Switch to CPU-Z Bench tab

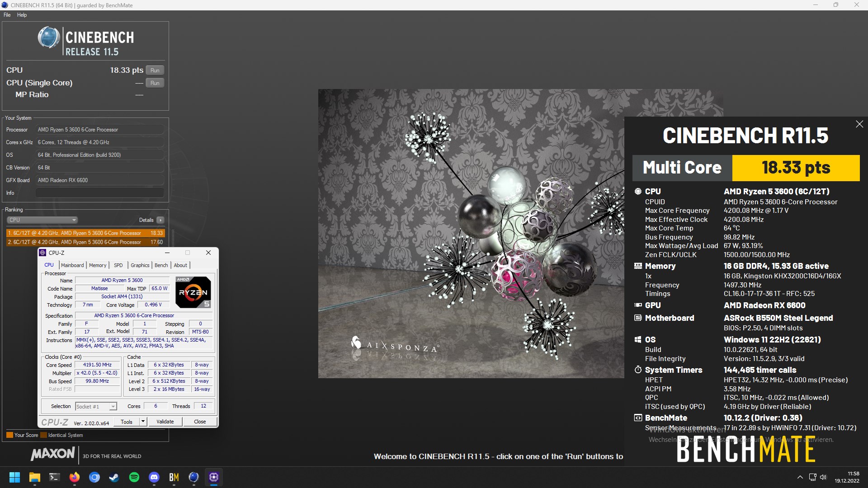tap(161, 265)
